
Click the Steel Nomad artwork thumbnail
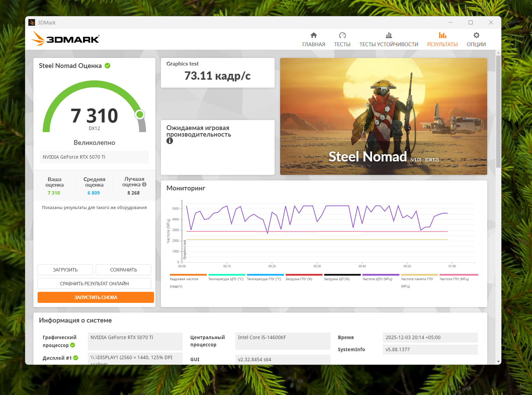(x=383, y=116)
